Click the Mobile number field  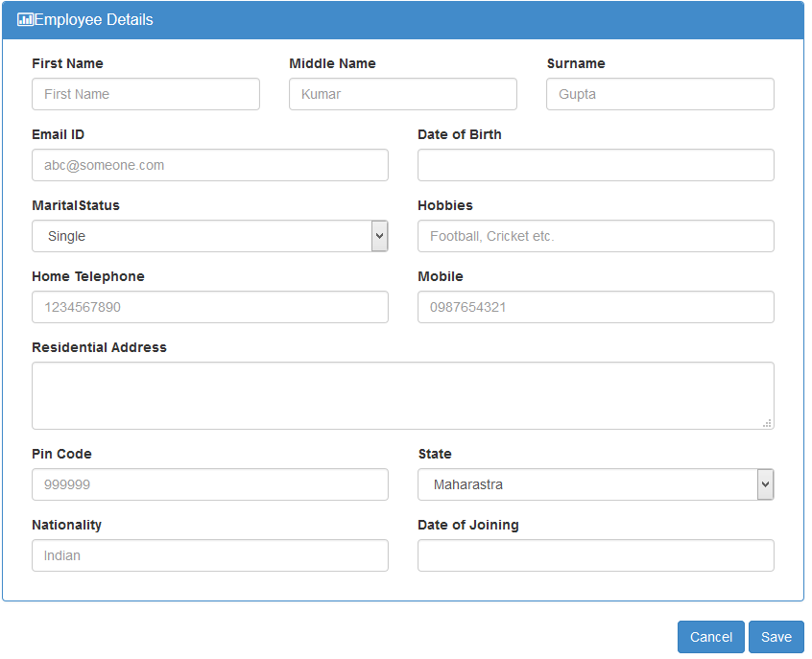coord(596,307)
